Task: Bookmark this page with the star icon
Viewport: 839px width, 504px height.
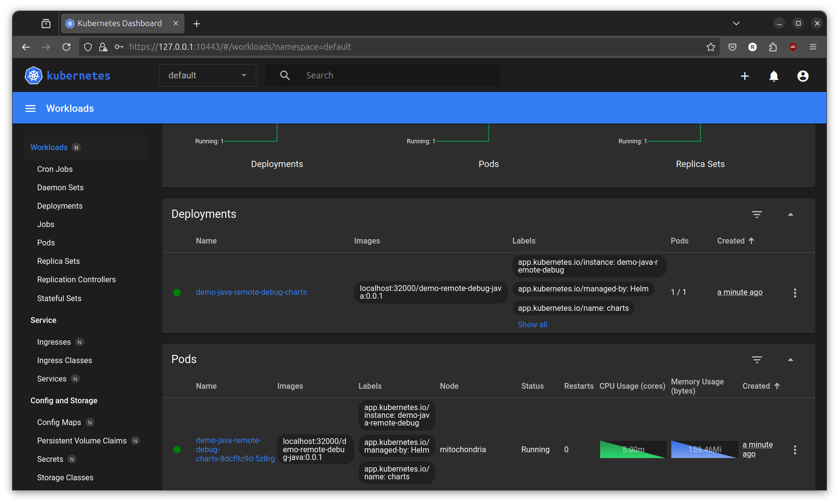Action: (x=711, y=47)
